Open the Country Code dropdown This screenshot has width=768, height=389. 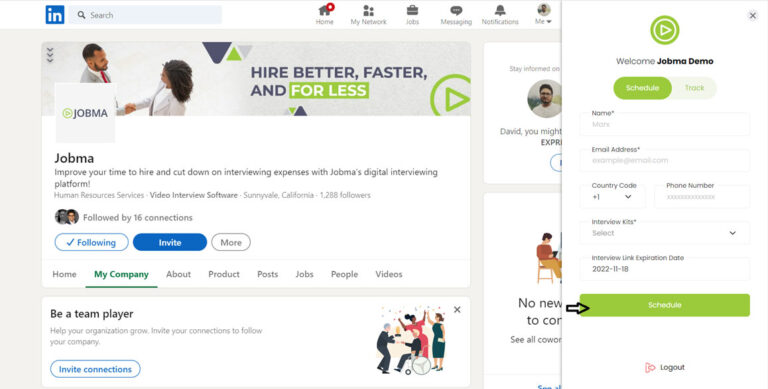[612, 196]
